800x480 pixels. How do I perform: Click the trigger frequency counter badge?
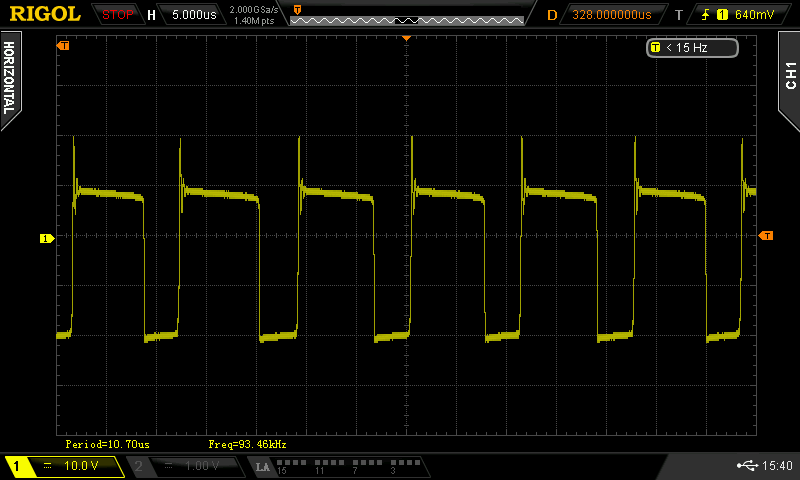point(692,47)
